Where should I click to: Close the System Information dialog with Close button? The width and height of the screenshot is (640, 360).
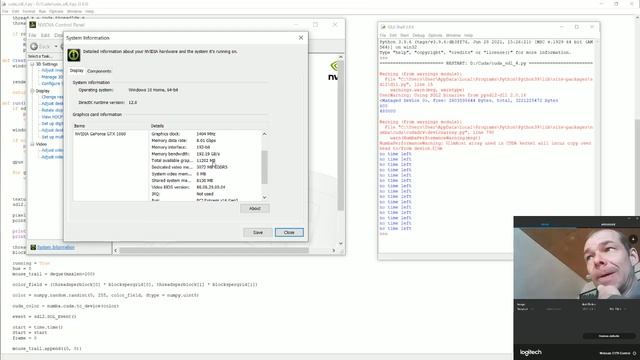click(289, 232)
